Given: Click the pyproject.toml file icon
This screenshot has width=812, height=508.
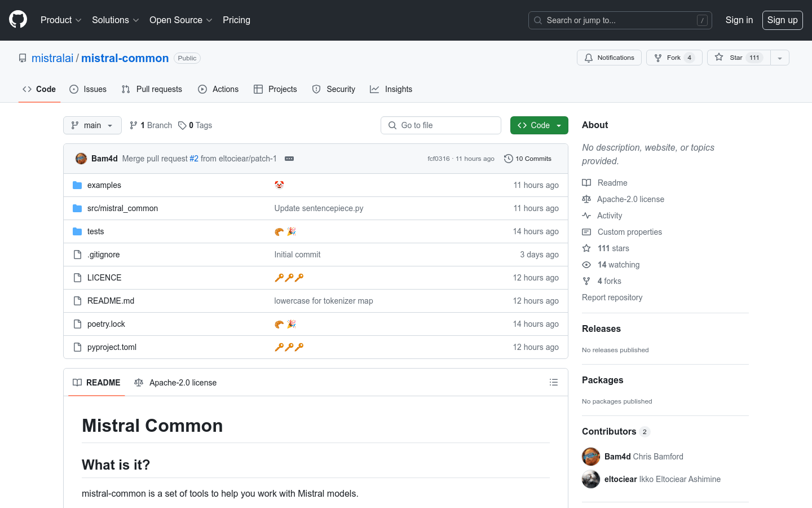Looking at the screenshot, I should 77,347.
